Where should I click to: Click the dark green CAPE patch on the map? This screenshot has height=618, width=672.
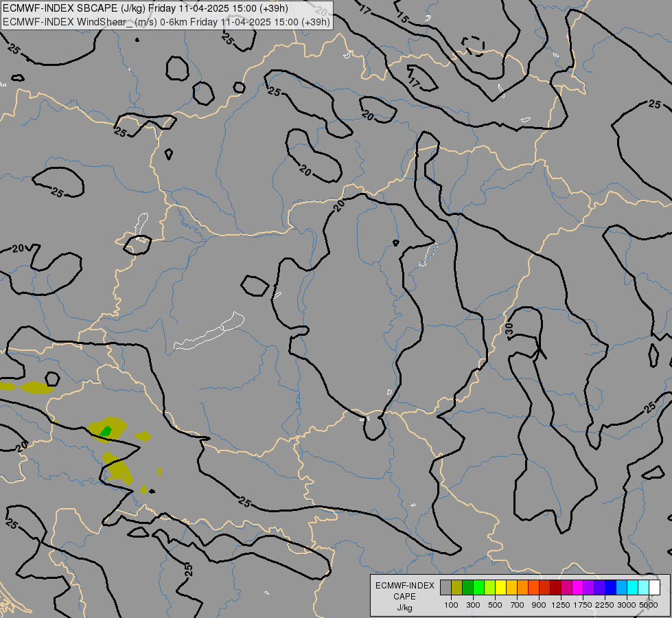(106, 431)
